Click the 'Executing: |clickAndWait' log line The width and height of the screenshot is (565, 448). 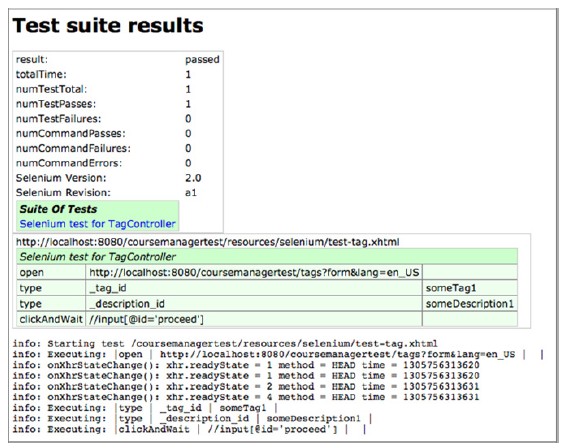[189, 429]
